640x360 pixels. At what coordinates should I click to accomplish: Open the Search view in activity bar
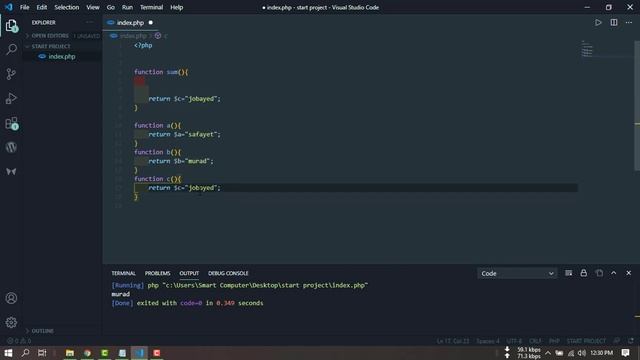[x=11, y=49]
